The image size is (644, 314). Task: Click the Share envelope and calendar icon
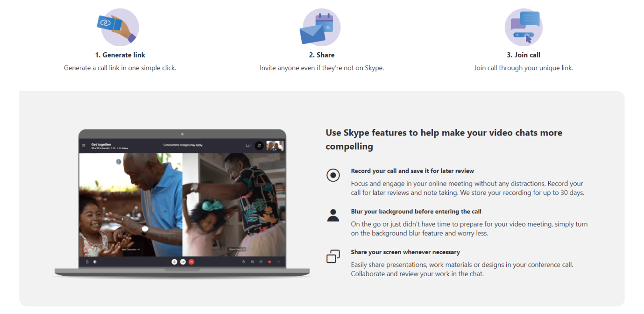pos(321,27)
